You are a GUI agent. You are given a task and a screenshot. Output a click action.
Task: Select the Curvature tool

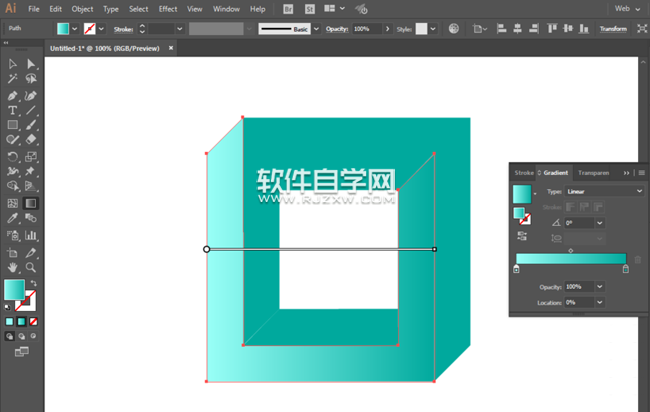pyautogui.click(x=31, y=96)
